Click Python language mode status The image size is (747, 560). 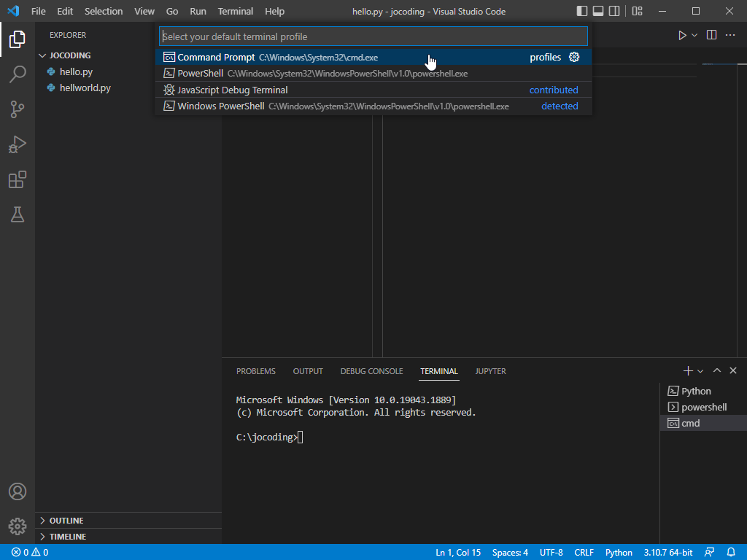619,553
